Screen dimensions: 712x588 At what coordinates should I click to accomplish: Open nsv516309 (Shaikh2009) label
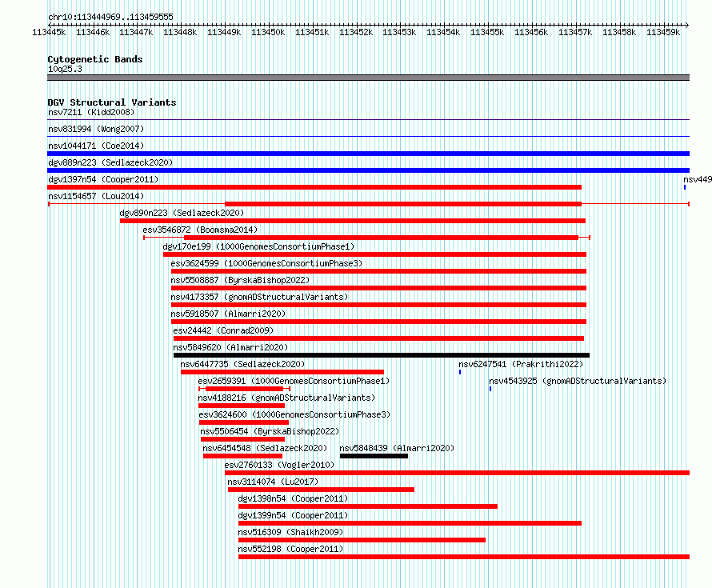[290, 532]
